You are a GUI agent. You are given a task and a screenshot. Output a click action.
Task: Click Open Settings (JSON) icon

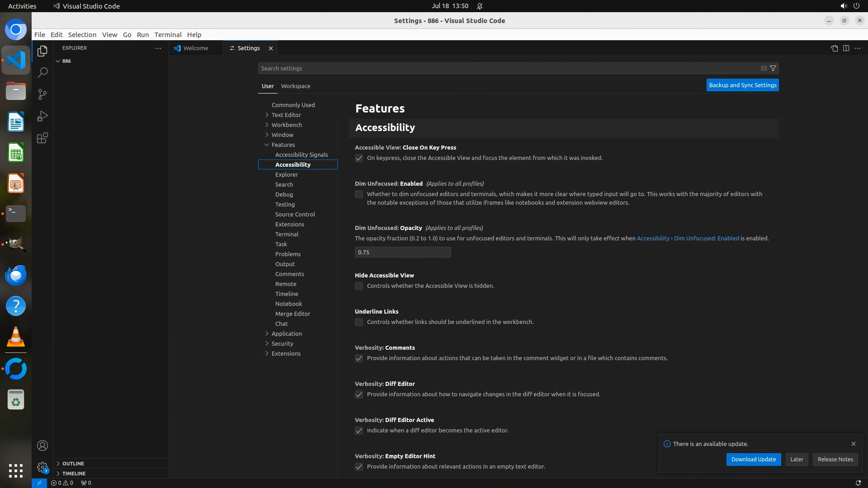(x=834, y=48)
